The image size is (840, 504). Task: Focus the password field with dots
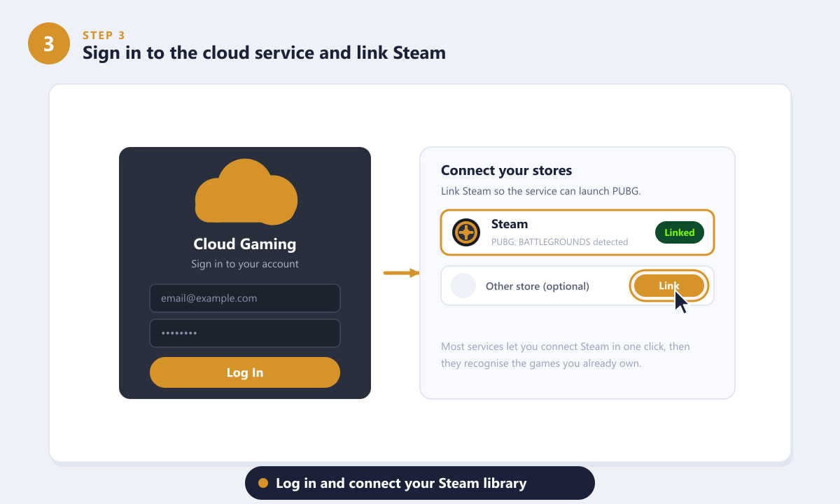[x=245, y=333]
